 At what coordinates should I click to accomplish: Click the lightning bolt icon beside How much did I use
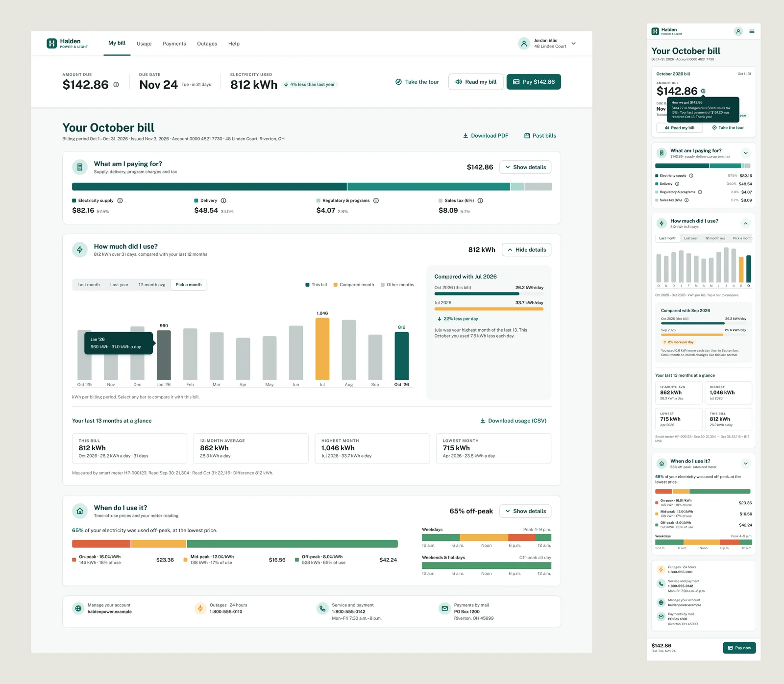pos(80,249)
